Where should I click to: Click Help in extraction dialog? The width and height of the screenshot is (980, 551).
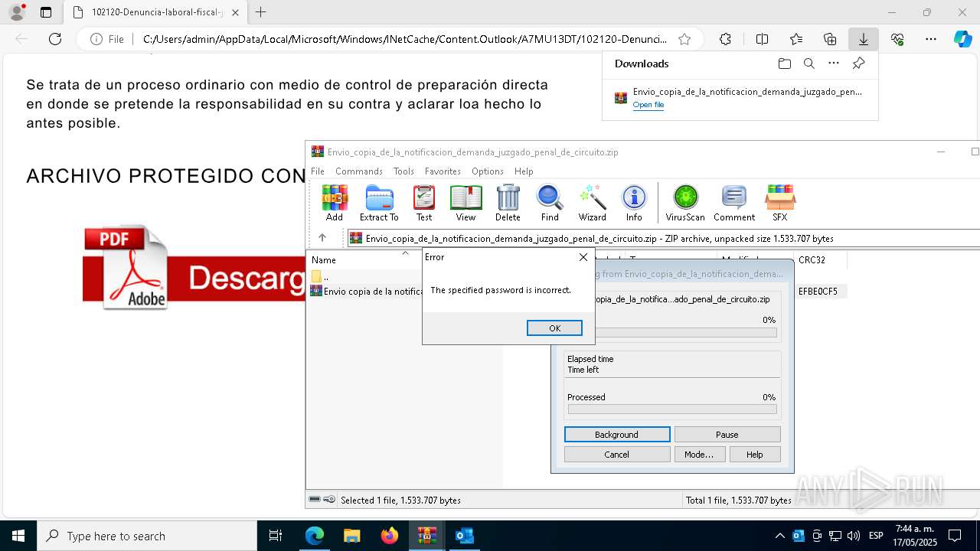[755, 454]
